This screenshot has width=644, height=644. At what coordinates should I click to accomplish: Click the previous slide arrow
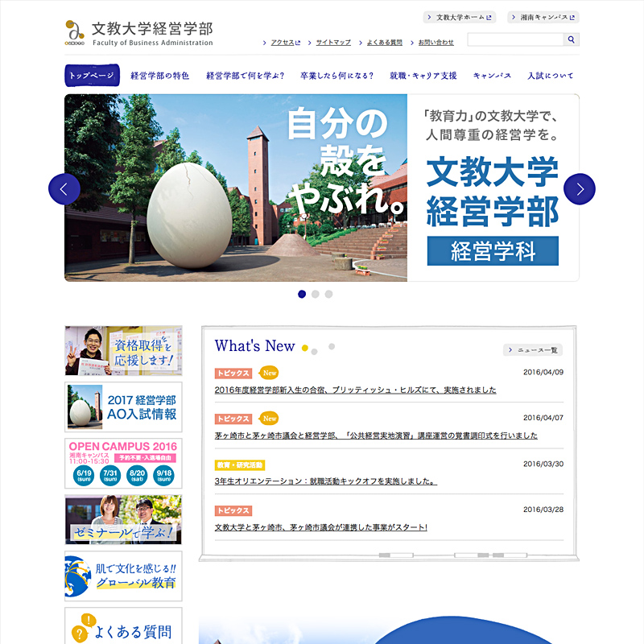64,189
